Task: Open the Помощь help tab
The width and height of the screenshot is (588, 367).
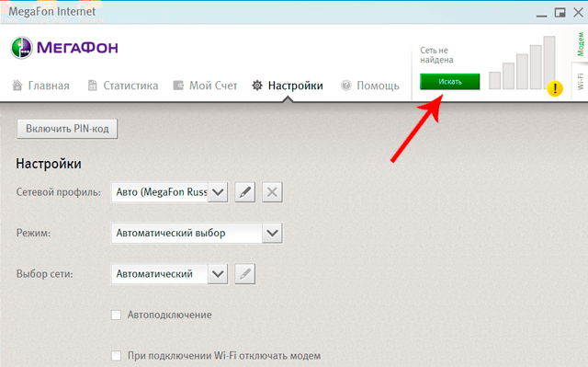Action: tap(369, 86)
